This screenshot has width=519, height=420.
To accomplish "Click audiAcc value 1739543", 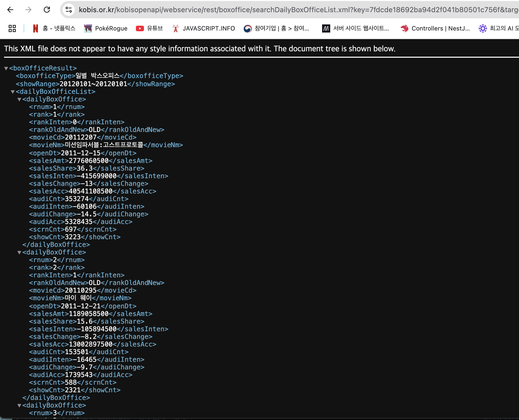I will coord(79,375).
